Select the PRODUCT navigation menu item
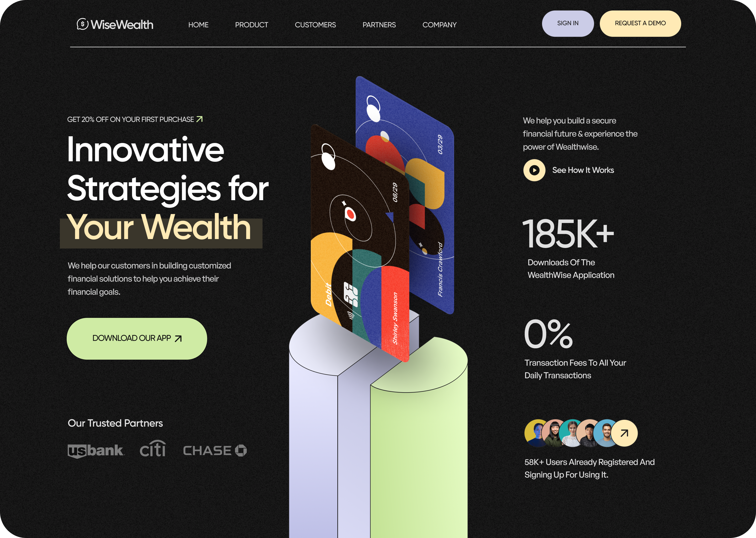 (251, 24)
